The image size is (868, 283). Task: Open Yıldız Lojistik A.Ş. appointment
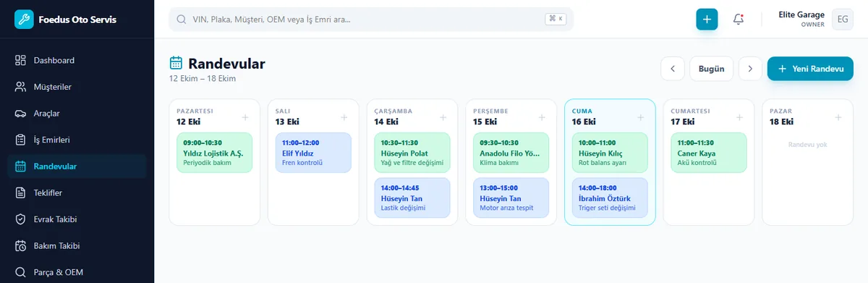point(214,153)
